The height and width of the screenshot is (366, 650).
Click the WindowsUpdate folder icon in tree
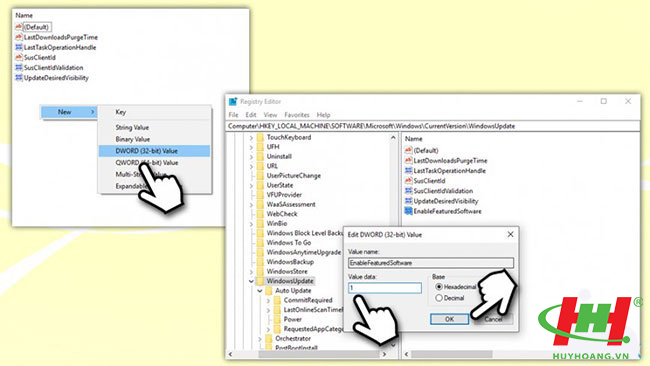tap(260, 281)
